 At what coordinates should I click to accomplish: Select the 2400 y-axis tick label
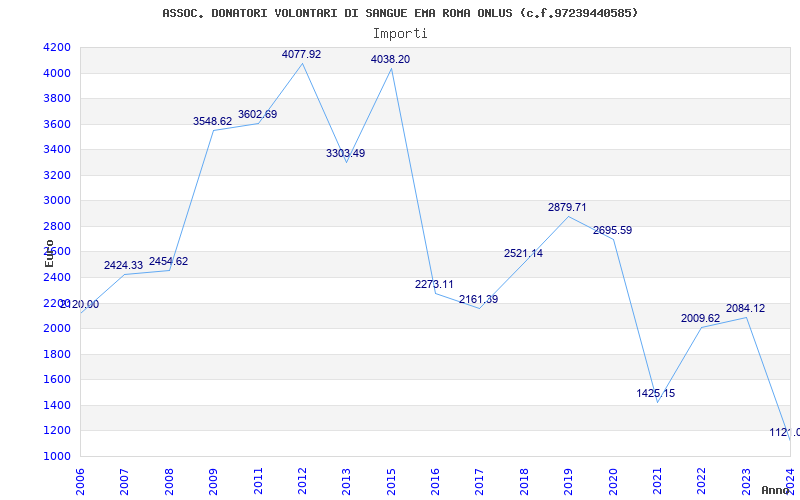[x=57, y=278]
